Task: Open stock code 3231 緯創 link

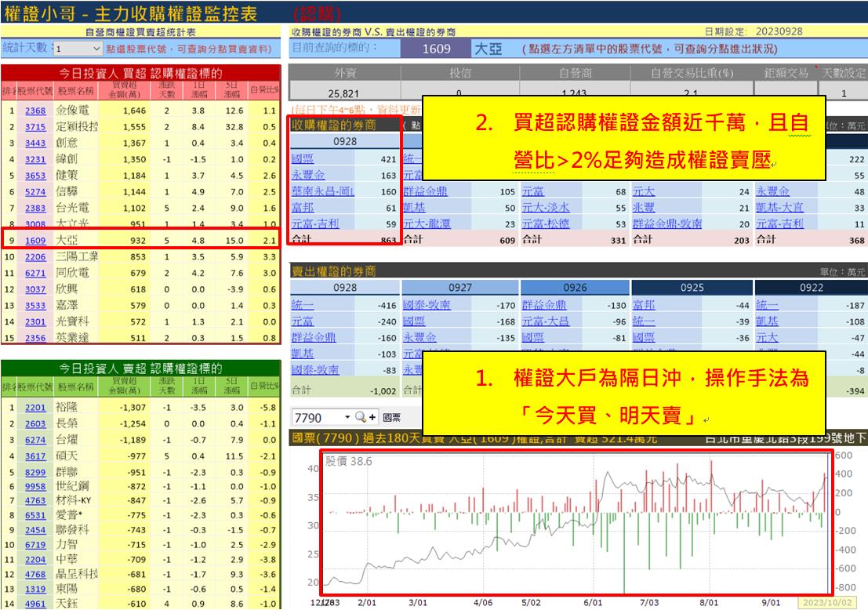Action: [x=35, y=159]
